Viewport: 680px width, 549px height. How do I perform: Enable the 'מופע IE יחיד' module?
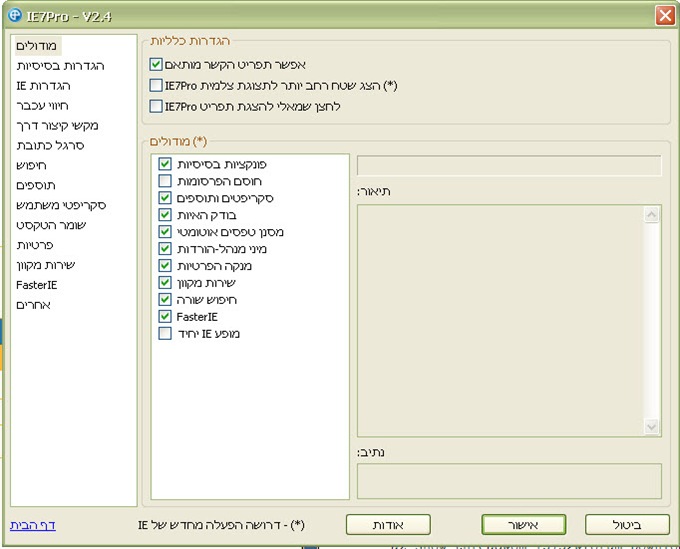(x=166, y=333)
